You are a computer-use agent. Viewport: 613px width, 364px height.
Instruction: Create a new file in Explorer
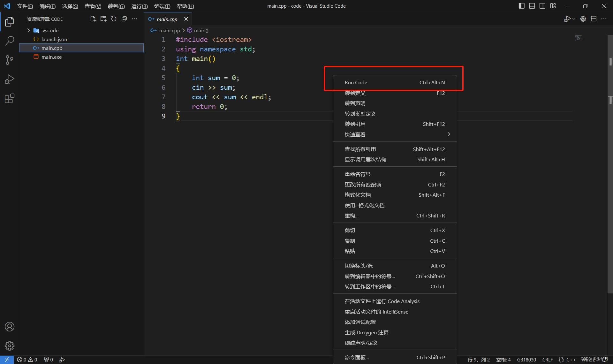[93, 19]
